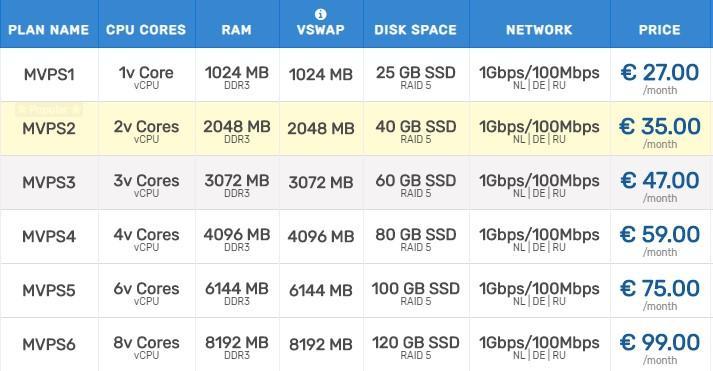Click the € 59.00 price
The image size is (713, 371).
[x=660, y=235]
